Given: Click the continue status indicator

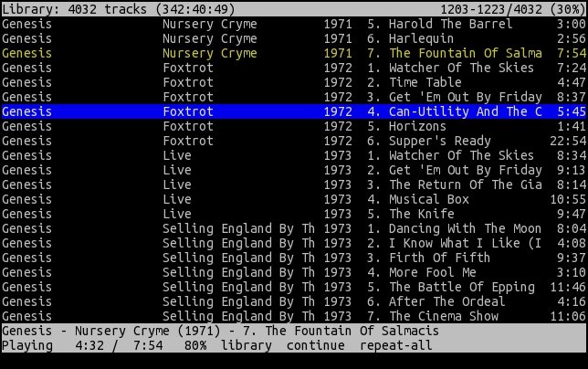Looking at the screenshot, I should 316,346.
